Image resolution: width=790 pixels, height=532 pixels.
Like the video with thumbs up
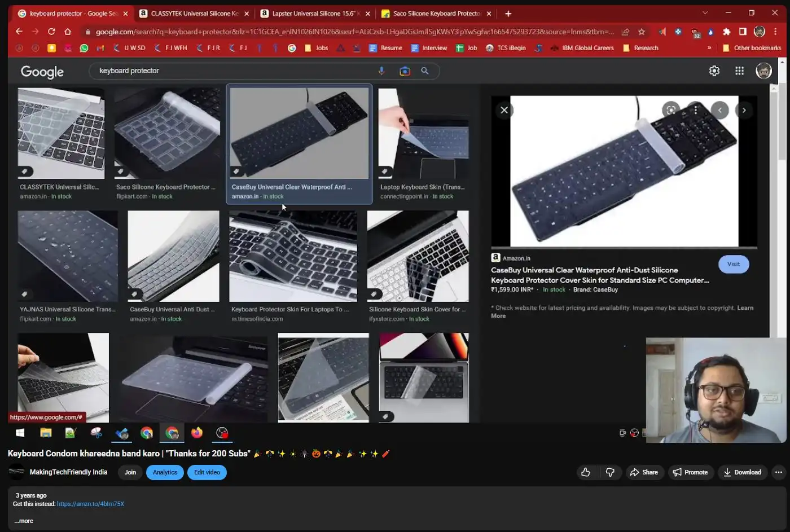[586, 472]
